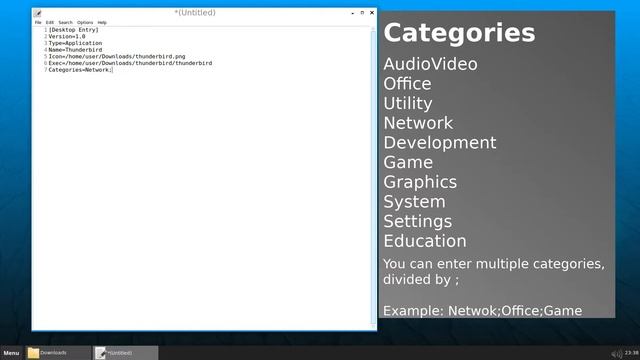
Task: Click the line 'Categories=Network;'
Action: coord(80,70)
